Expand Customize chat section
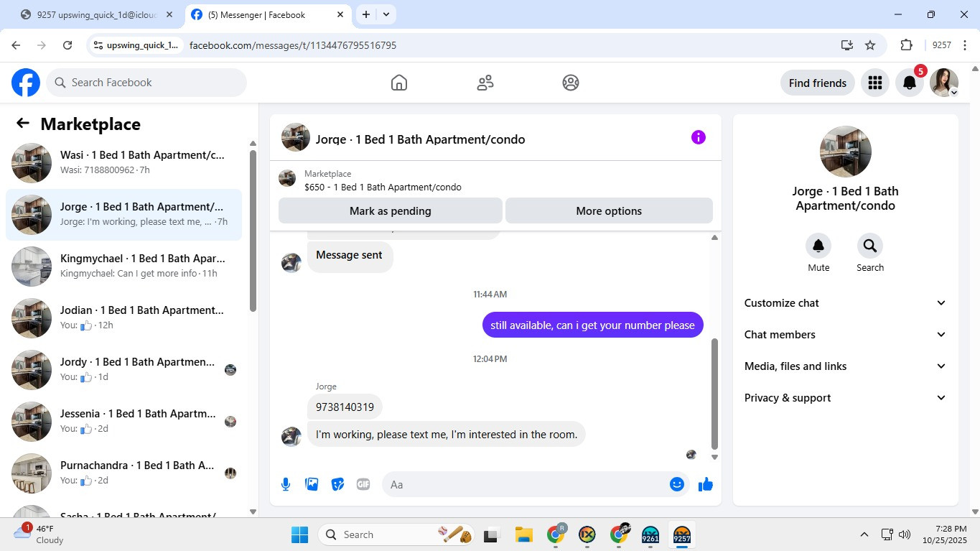 (x=845, y=303)
